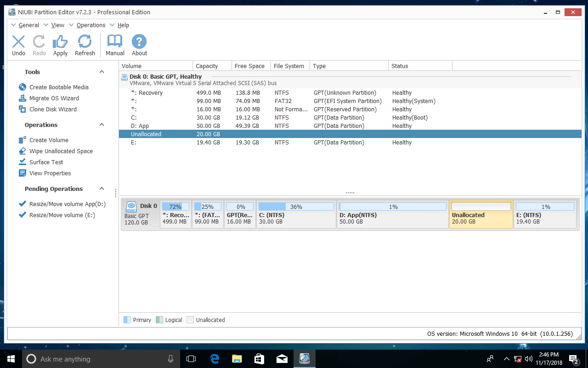This screenshot has height=368, width=588.
Task: Select the Unallocated row in volume list
Action: [x=350, y=134]
